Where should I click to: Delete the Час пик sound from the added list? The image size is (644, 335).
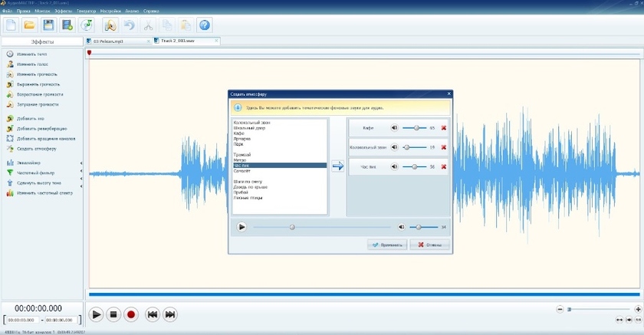point(443,166)
